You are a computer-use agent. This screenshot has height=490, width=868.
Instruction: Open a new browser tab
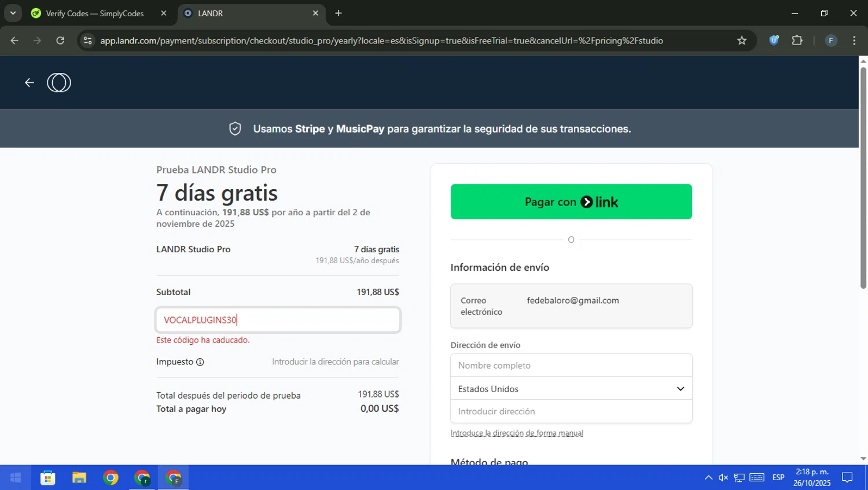[339, 13]
